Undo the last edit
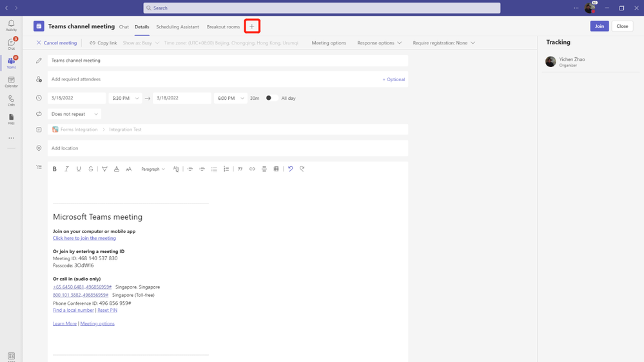 click(290, 169)
